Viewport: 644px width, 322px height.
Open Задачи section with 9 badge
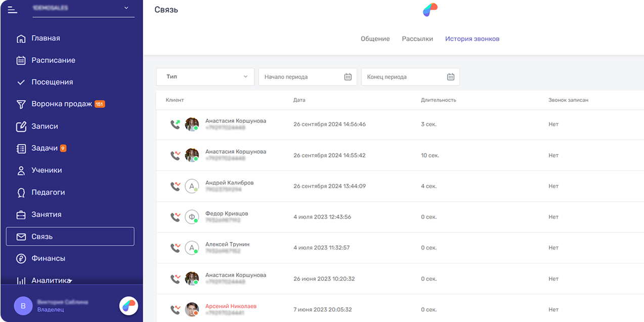[x=45, y=148]
